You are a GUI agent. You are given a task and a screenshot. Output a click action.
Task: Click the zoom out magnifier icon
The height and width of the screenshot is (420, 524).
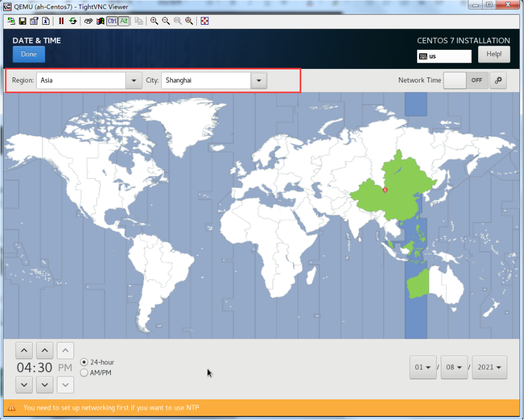[166, 21]
